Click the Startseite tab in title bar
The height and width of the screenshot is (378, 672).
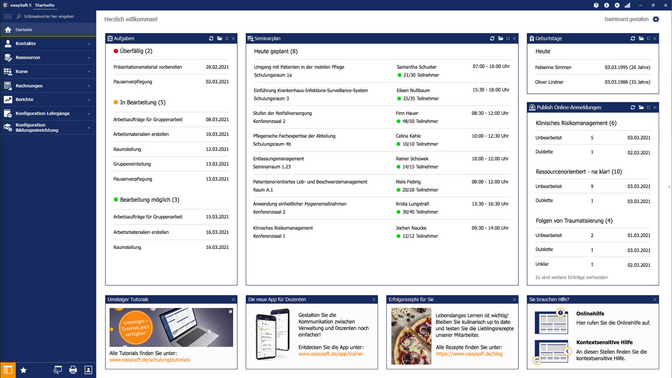45,5
